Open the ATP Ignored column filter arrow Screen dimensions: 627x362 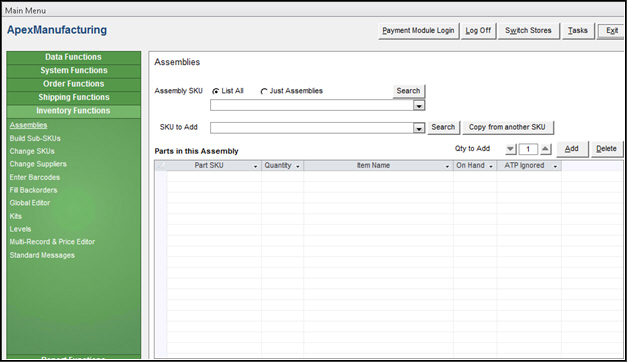(555, 166)
